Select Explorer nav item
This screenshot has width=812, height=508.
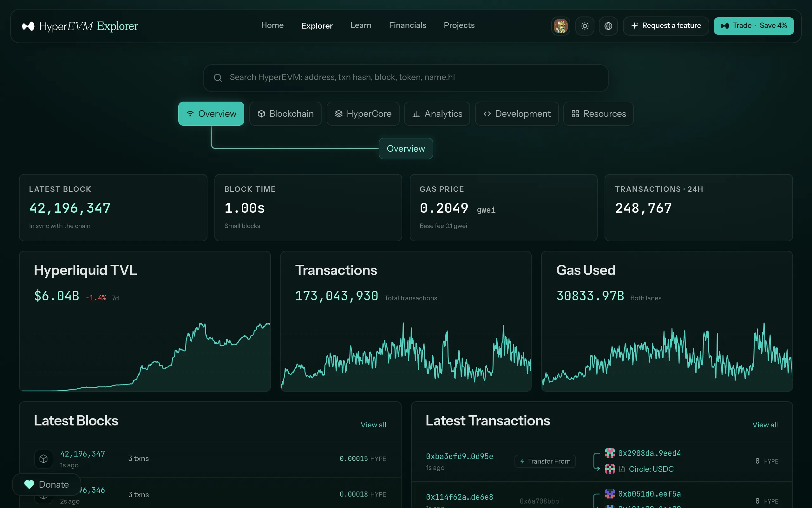coord(317,25)
